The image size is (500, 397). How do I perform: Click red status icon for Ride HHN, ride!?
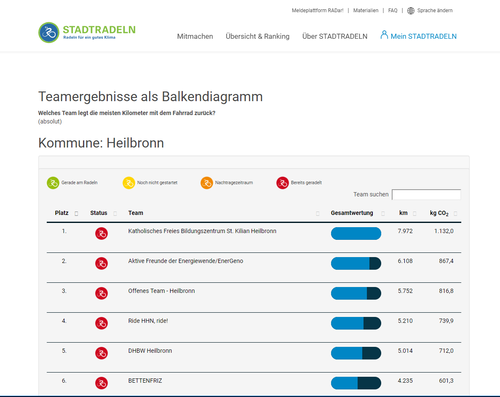[101, 323]
